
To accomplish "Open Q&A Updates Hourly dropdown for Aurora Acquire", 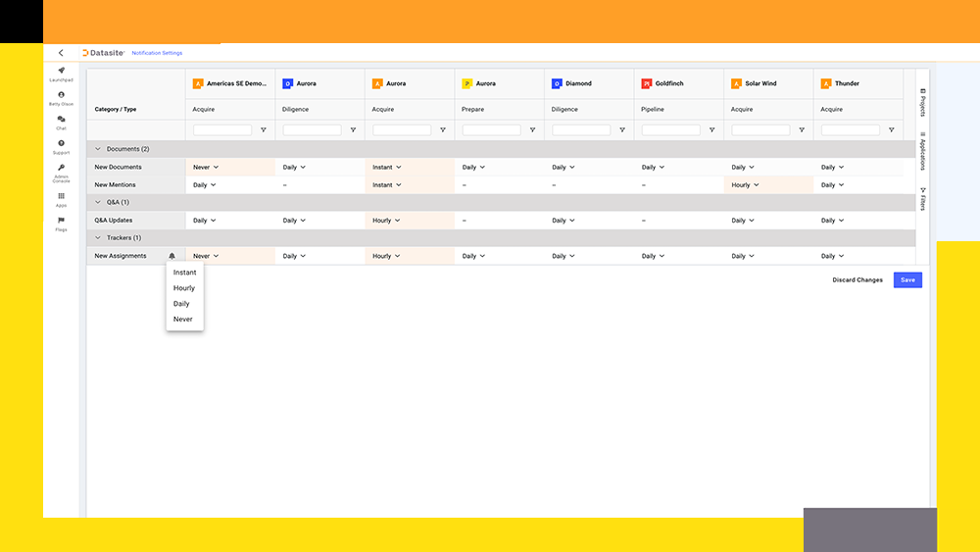I will coord(385,220).
